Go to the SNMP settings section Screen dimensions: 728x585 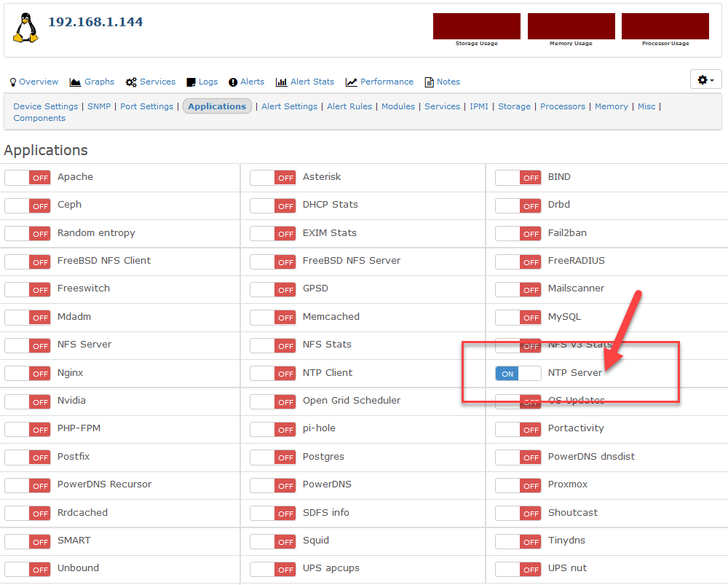(x=99, y=106)
